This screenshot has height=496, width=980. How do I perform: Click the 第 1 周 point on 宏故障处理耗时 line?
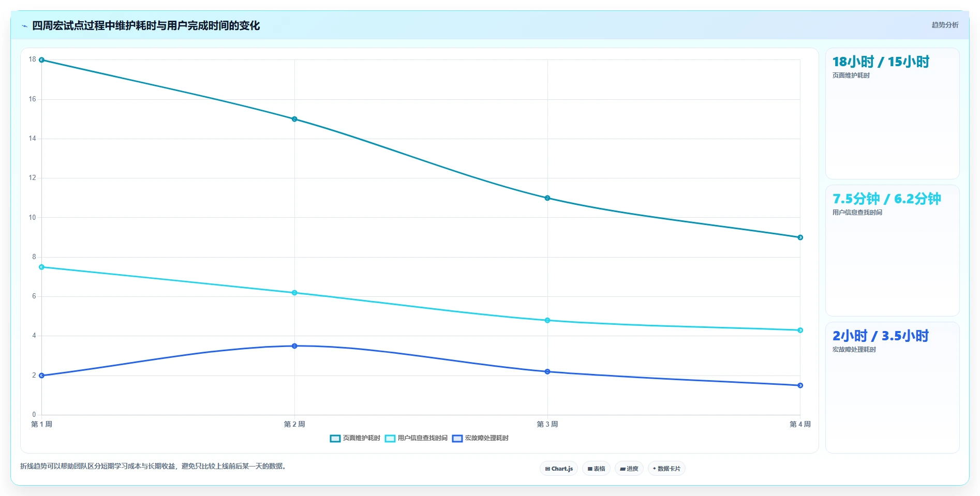[42, 375]
